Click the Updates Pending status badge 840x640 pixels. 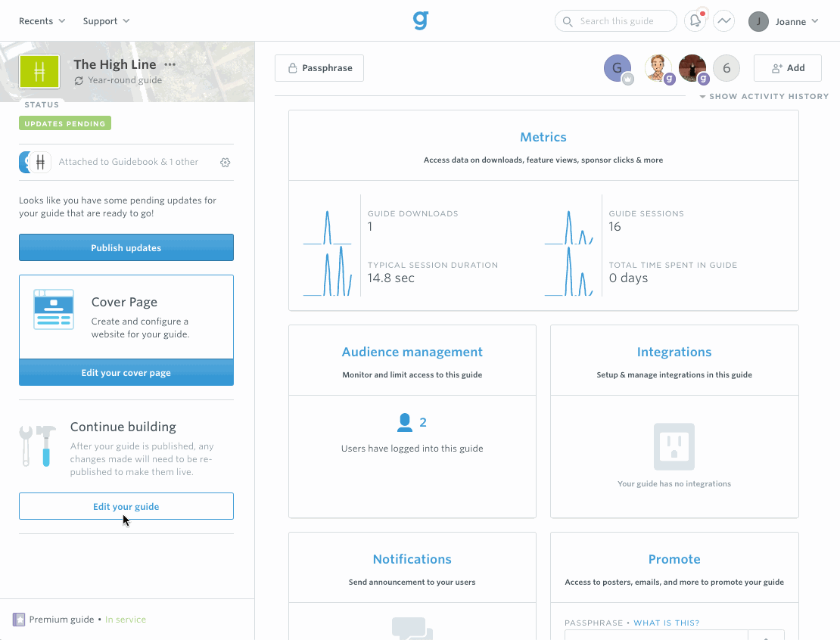click(64, 123)
